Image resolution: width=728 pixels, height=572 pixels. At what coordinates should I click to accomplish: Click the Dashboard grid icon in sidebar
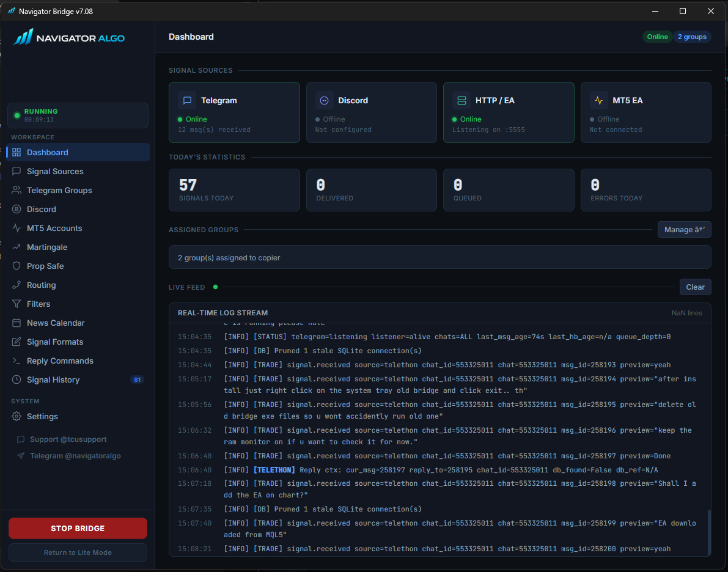coord(17,152)
